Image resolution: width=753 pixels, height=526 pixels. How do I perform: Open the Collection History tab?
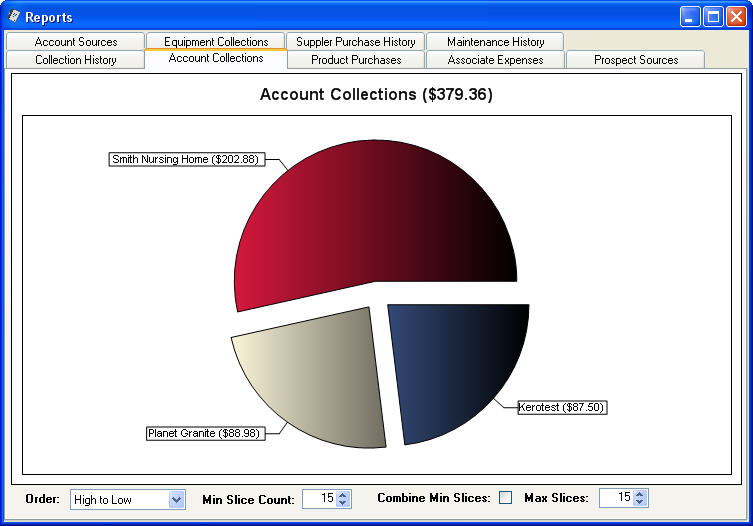(x=75, y=60)
